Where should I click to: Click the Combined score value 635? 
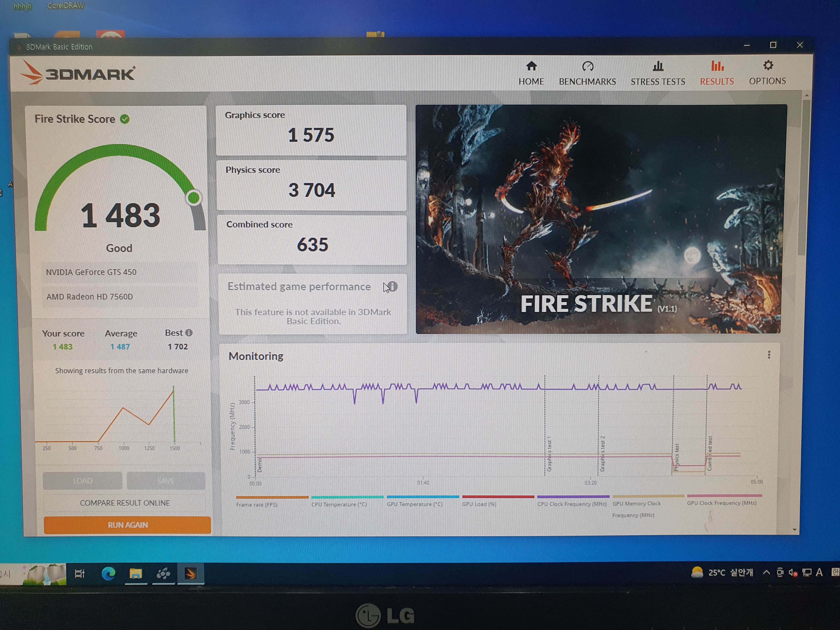[312, 245]
